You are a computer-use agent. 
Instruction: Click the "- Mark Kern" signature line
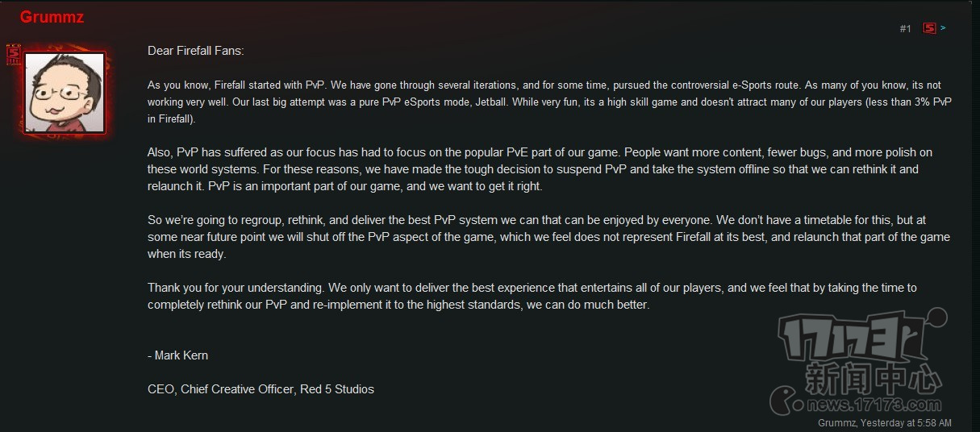click(177, 355)
